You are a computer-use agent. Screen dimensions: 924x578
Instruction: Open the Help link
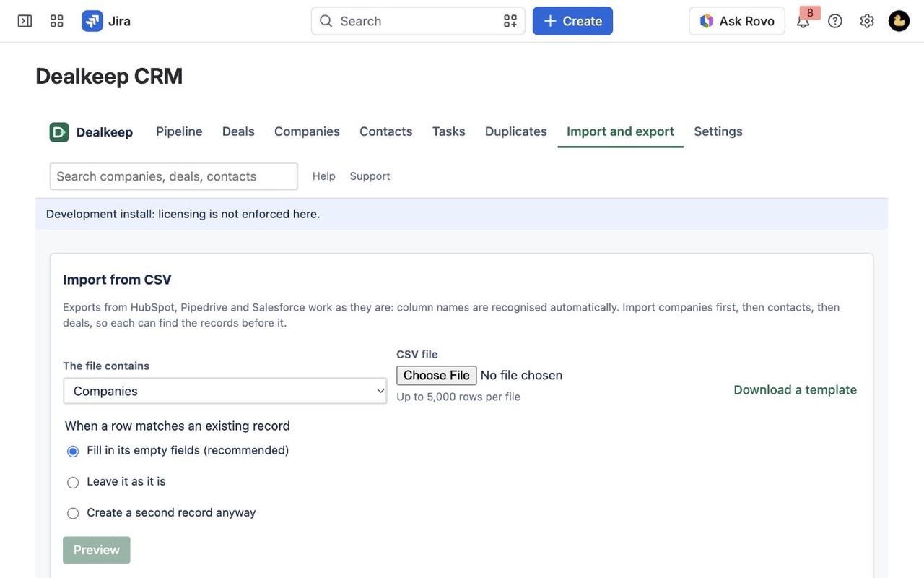pyautogui.click(x=324, y=176)
